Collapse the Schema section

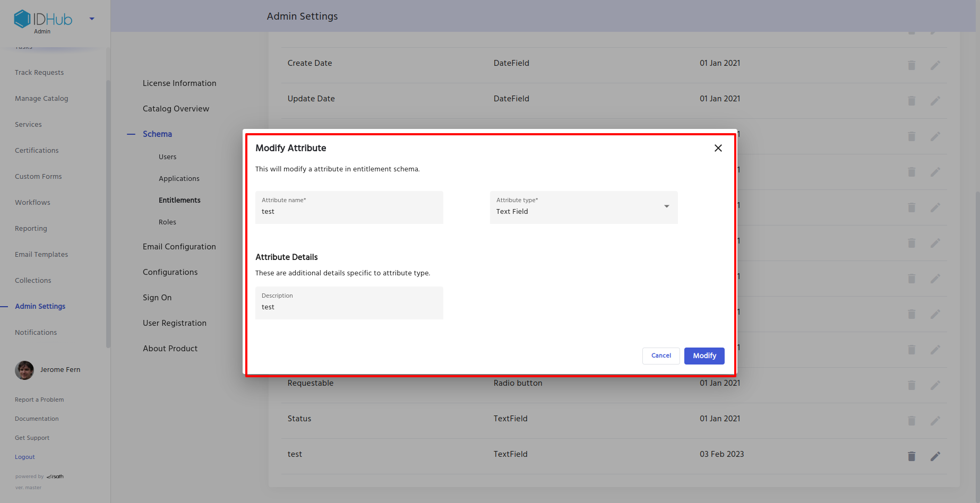point(131,134)
